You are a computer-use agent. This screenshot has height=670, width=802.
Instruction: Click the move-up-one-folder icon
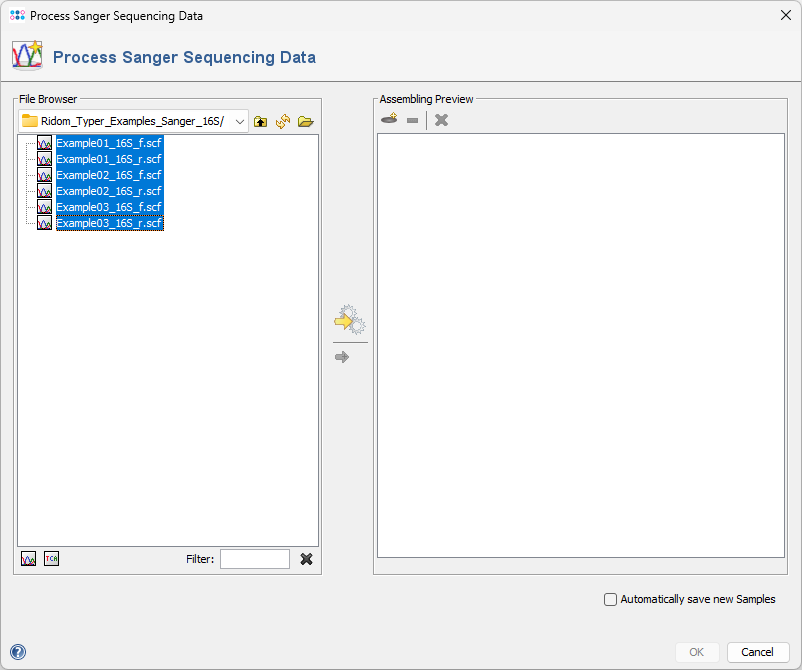coord(261,121)
